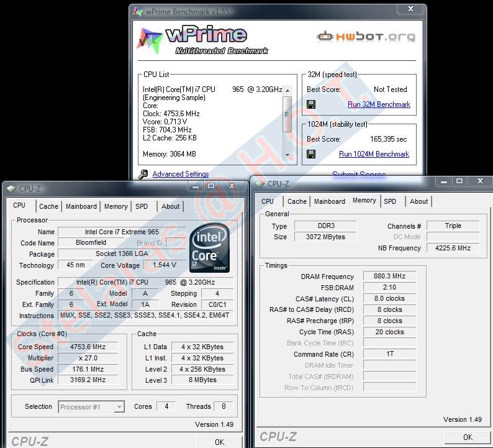493x448 pixels.
Task: Switch to Mainboard tab in left CPU-Z
Action: tap(81, 206)
